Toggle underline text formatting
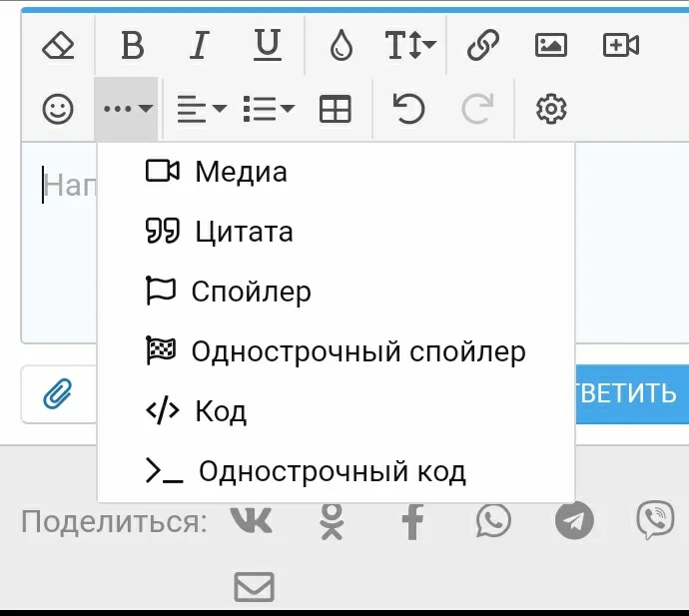 (267, 45)
